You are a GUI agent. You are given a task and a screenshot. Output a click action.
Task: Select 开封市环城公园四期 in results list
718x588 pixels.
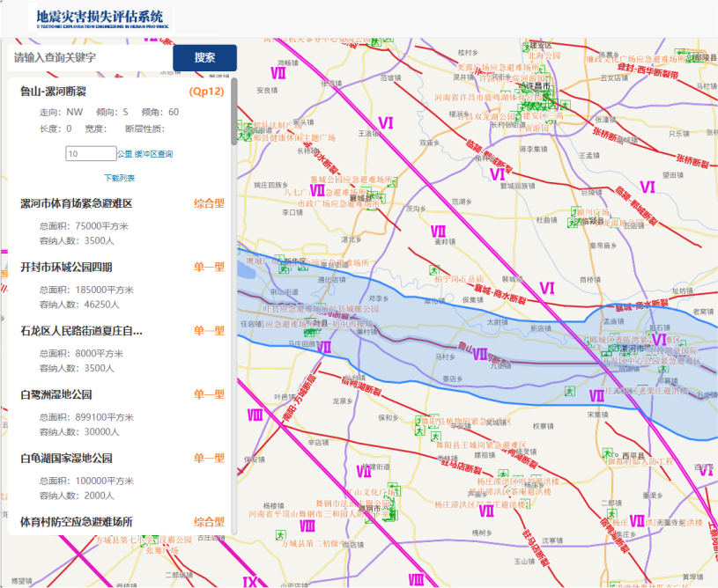pos(66,267)
